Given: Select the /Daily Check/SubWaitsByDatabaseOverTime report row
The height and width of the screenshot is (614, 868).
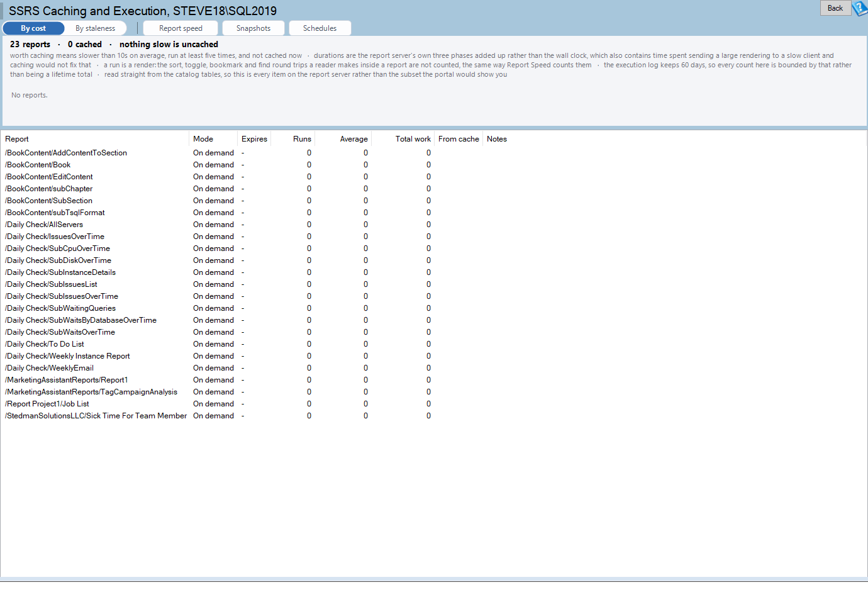Looking at the screenshot, I should click(x=434, y=320).
